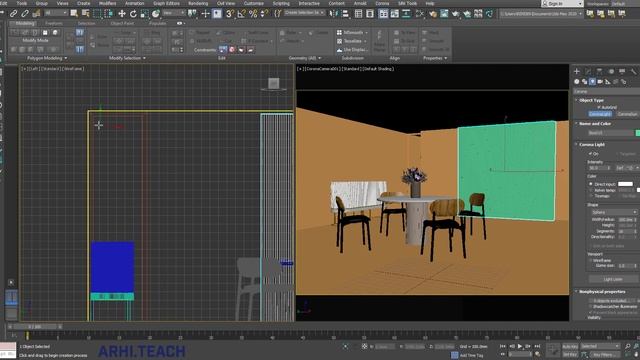The image size is (640, 360).
Task: Open the Corona menu
Action: click(382, 3)
